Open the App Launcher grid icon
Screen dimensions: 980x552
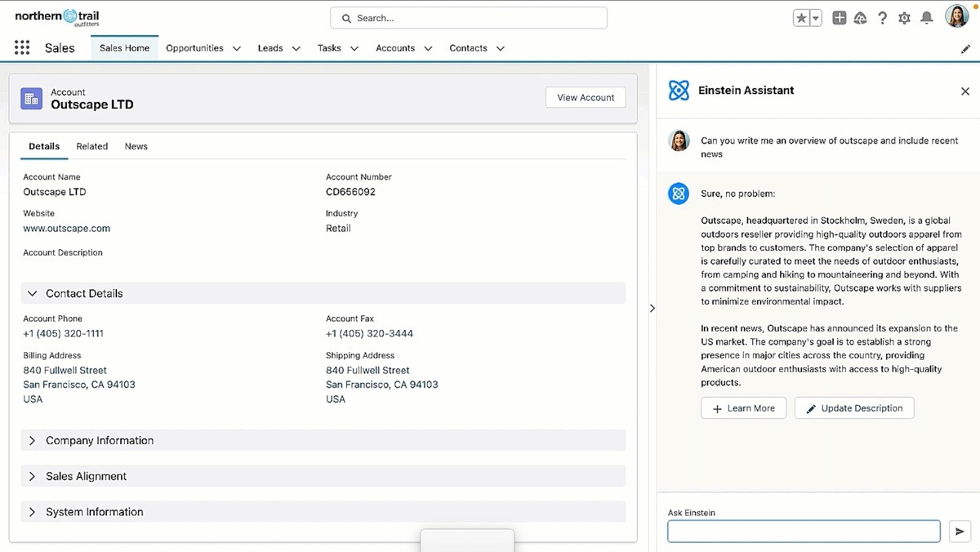[x=22, y=48]
